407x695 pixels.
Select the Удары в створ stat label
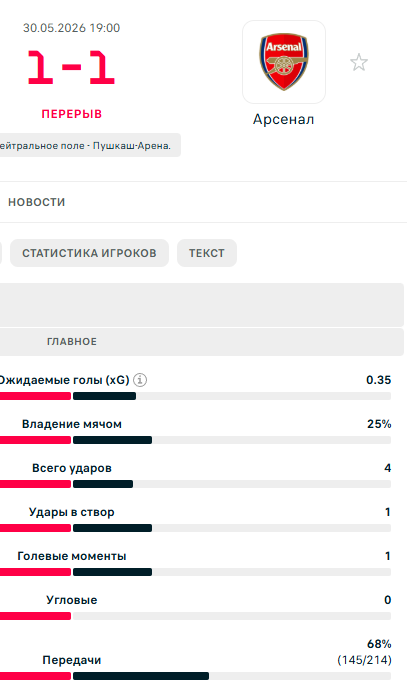tap(71, 512)
